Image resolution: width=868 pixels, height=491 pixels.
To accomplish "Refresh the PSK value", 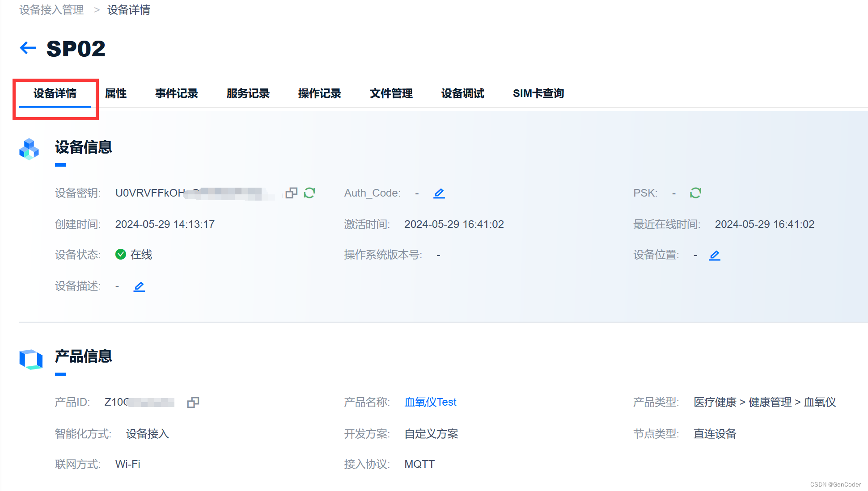I will (x=695, y=193).
